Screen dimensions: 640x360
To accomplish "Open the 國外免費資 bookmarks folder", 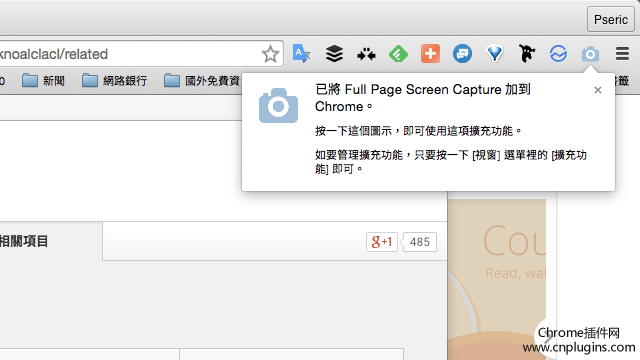I will point(202,80).
